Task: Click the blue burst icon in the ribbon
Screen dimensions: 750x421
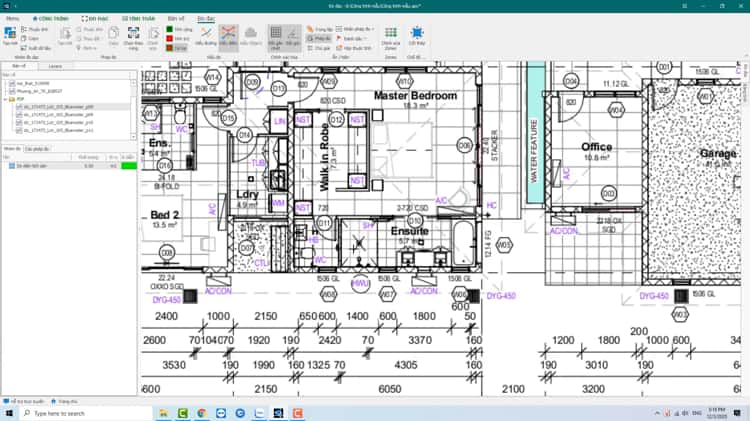Action: coord(417,33)
